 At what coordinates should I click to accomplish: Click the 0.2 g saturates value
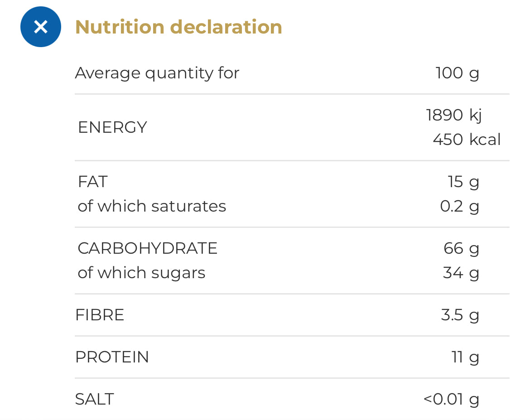460,207
